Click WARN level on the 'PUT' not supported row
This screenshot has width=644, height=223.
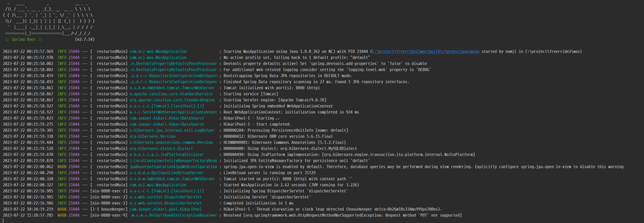[x=62, y=215]
